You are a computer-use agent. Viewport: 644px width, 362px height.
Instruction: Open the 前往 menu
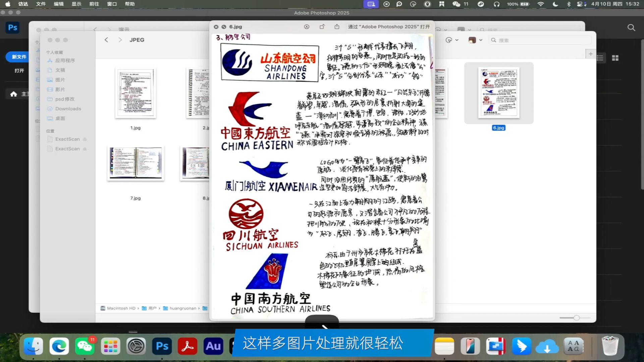pos(94,4)
